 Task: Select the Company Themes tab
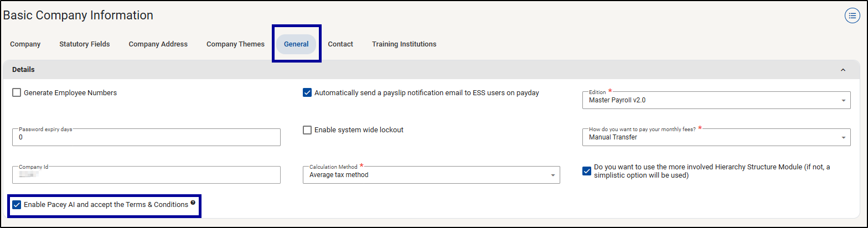(235, 44)
